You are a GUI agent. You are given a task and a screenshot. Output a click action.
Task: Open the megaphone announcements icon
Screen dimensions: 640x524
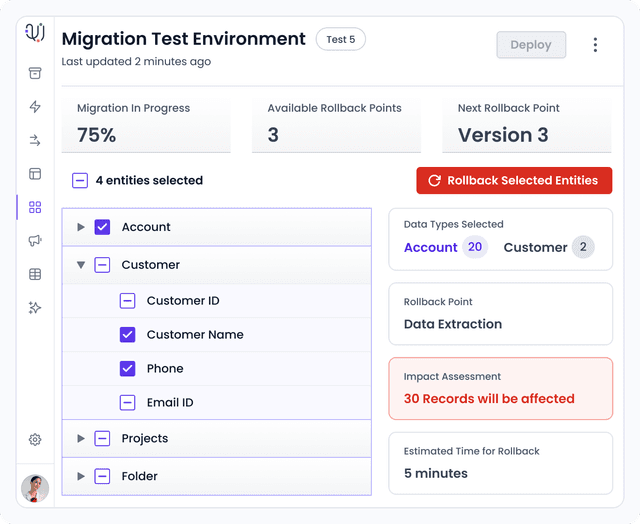click(x=35, y=241)
